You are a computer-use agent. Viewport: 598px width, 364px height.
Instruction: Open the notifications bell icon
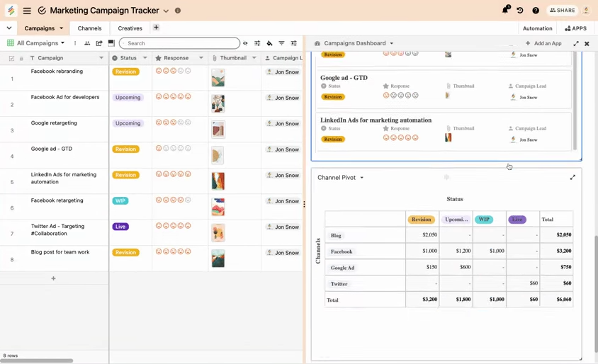click(505, 10)
